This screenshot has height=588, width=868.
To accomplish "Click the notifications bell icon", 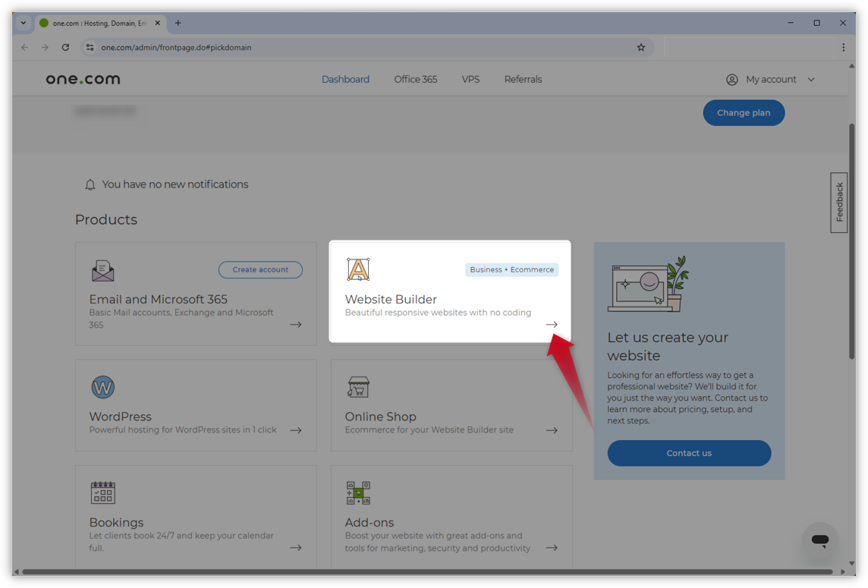I will point(90,184).
